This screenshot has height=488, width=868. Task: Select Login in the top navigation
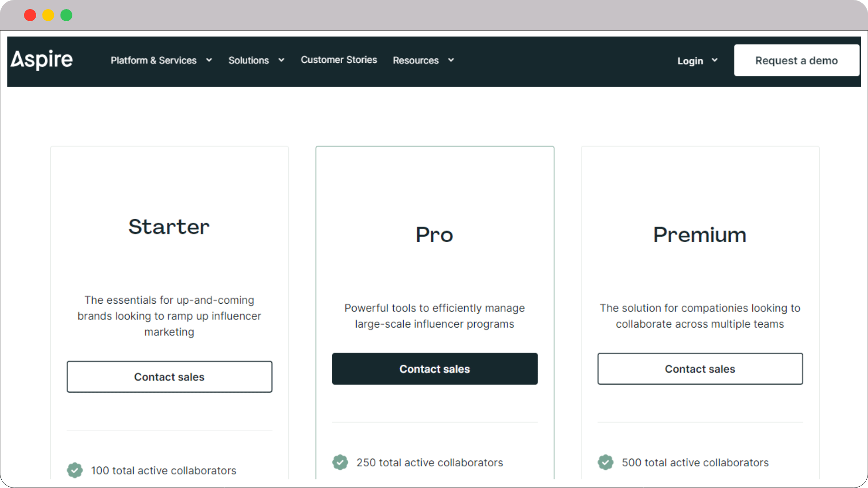(690, 61)
